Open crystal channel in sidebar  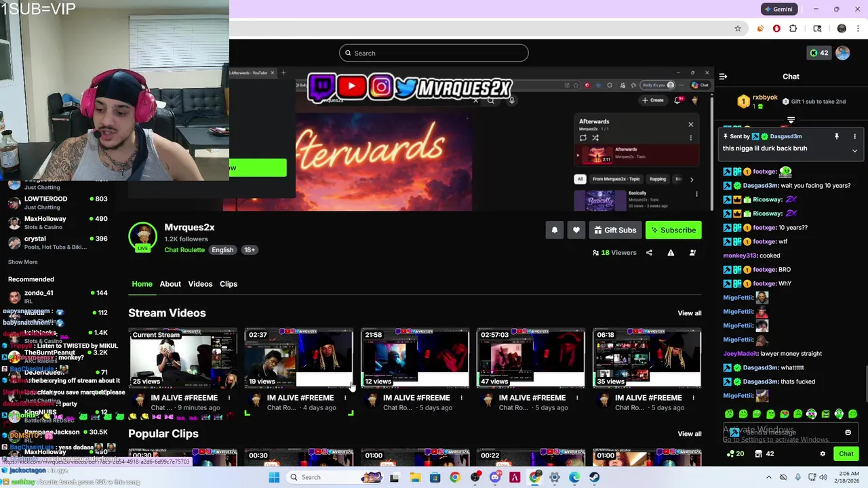58,243
